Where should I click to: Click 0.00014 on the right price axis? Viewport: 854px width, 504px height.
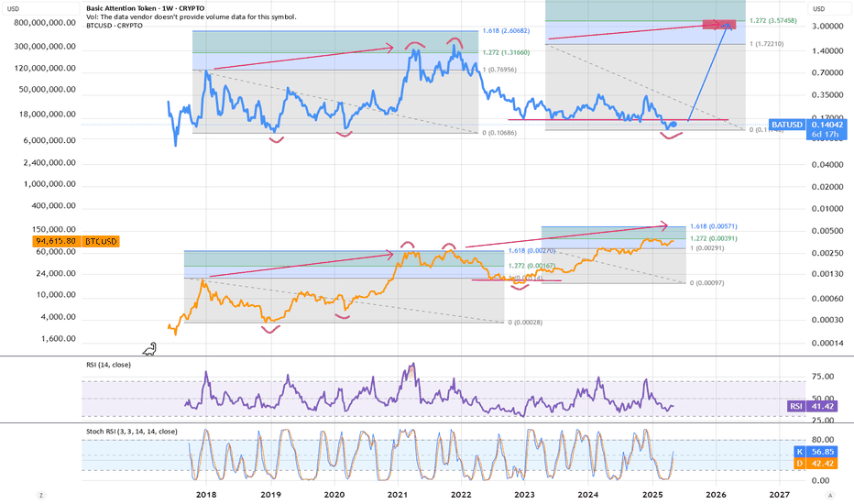coord(827,344)
